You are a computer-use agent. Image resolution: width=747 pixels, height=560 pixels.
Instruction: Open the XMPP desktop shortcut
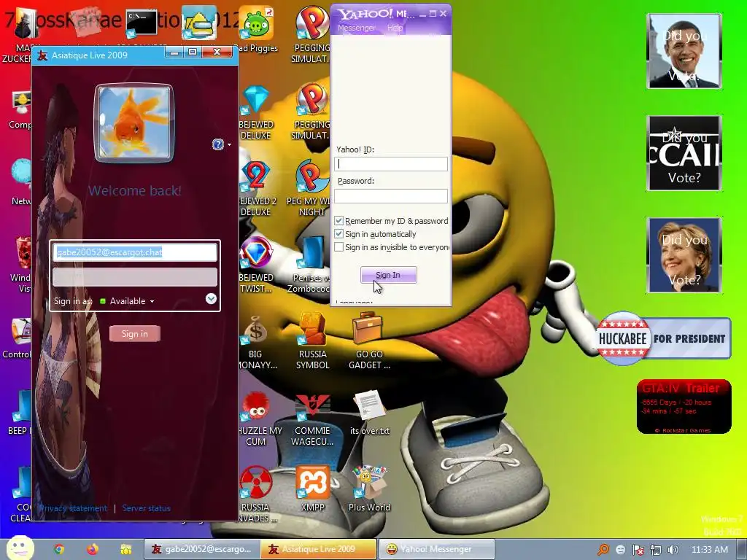pyautogui.click(x=312, y=489)
